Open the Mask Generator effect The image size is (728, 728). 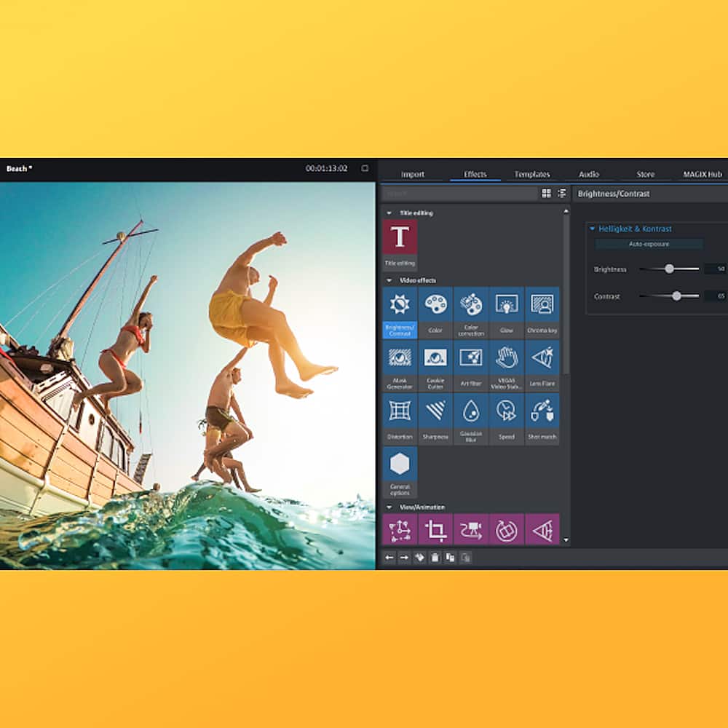[x=400, y=366]
